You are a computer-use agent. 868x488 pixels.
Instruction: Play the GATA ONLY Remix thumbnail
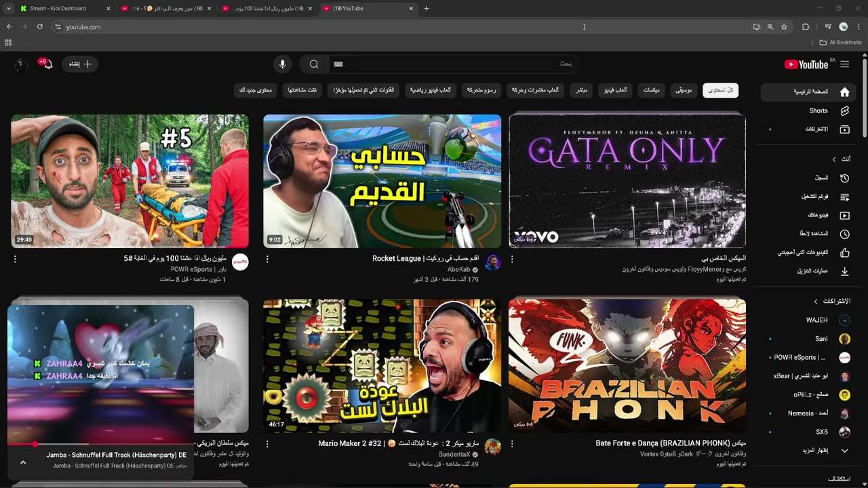[627, 181]
